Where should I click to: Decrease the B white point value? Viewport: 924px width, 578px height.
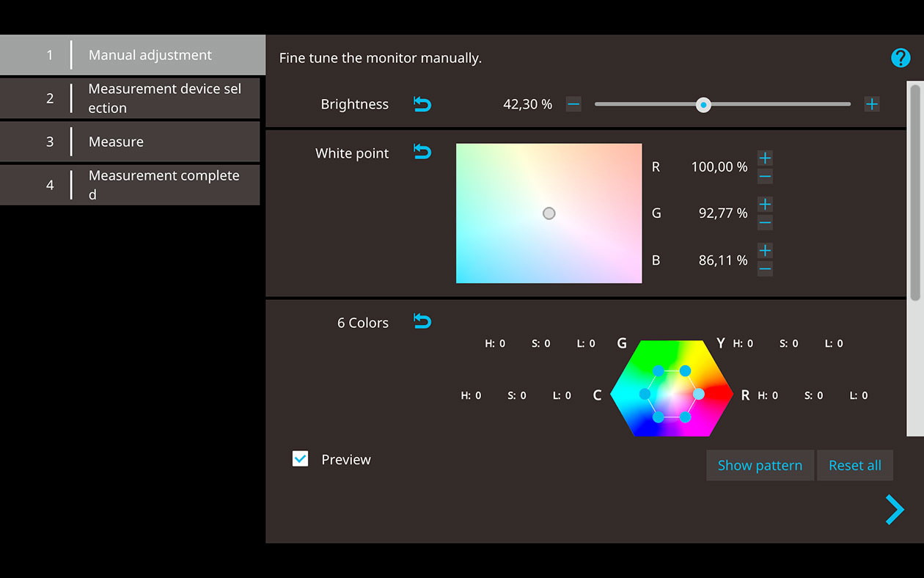click(x=765, y=269)
